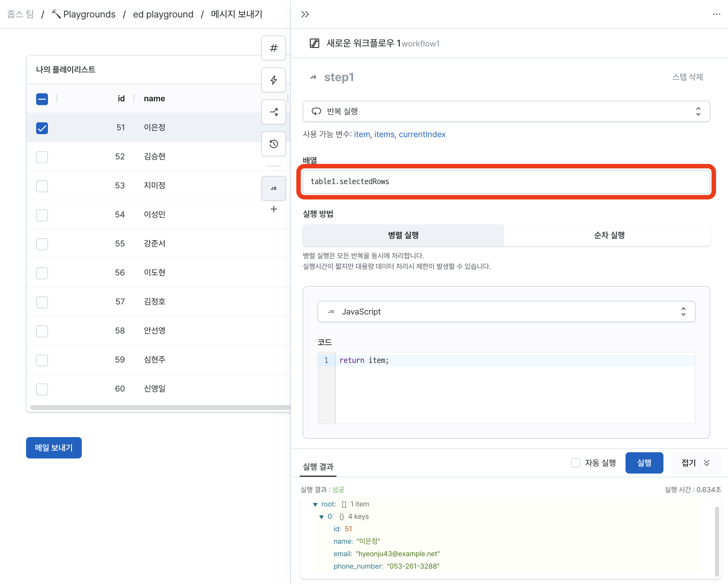Go to ed playground breadcrumb

(163, 14)
